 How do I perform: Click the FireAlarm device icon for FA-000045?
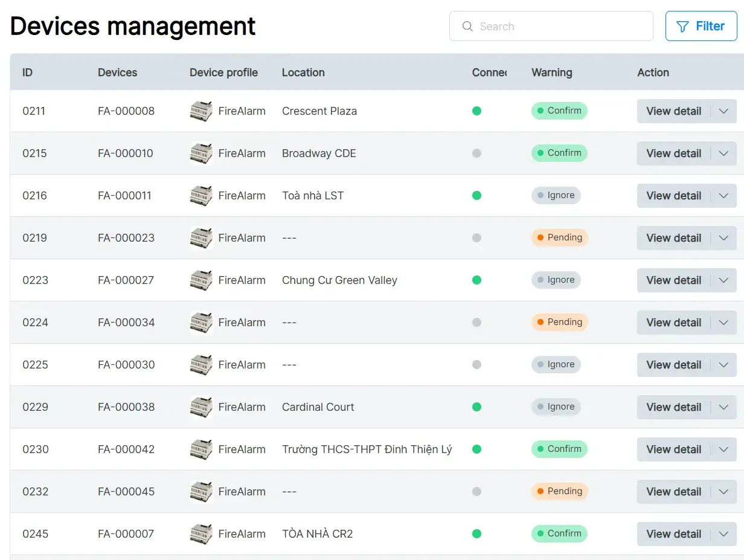coord(201,492)
